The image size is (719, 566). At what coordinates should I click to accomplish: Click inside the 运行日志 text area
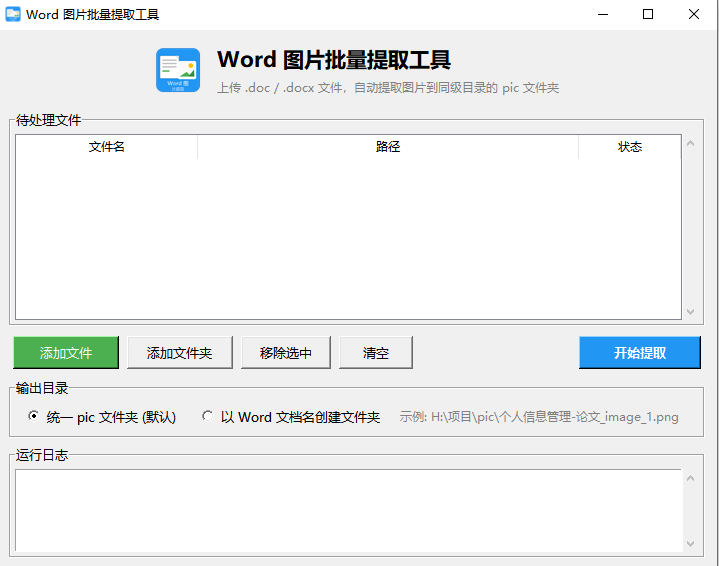(348, 510)
